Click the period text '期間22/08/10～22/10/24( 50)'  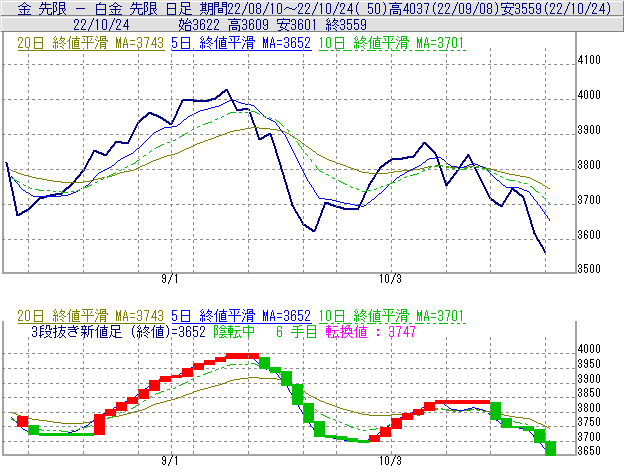[294, 8]
